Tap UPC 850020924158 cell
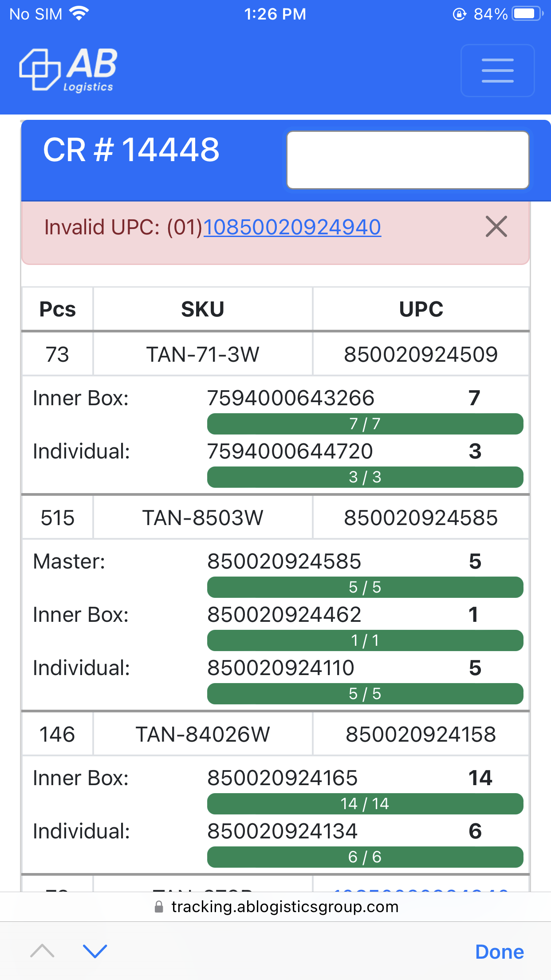551x980 pixels. pyautogui.click(x=421, y=734)
